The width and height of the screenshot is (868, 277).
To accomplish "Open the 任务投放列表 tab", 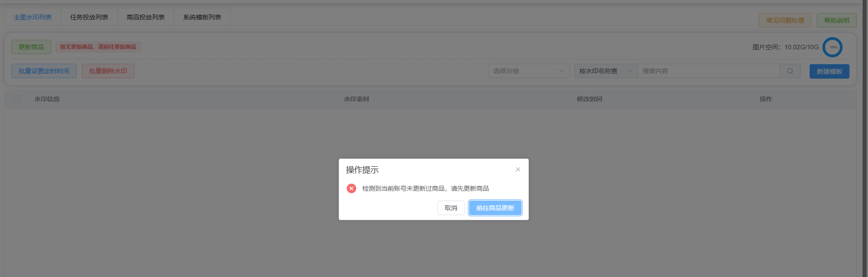I will point(89,17).
